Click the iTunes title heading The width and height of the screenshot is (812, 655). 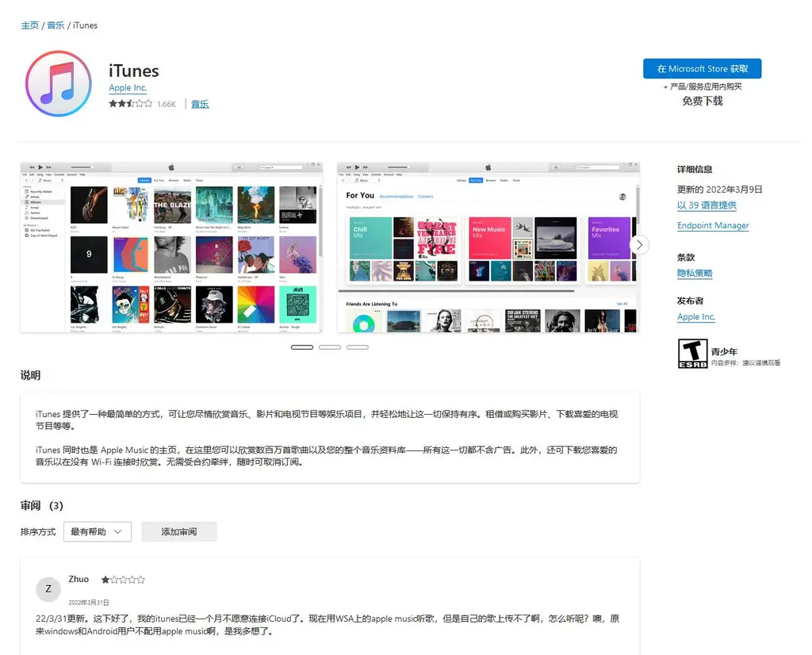pyautogui.click(x=133, y=71)
